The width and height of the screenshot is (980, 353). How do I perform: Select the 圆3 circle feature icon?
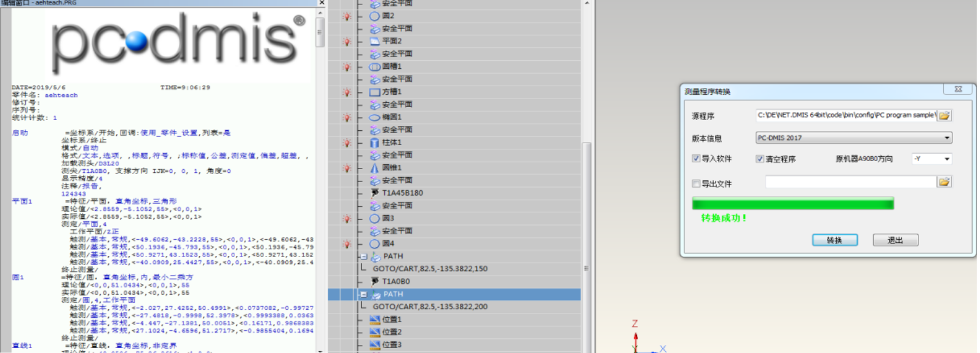pyautogui.click(x=374, y=218)
